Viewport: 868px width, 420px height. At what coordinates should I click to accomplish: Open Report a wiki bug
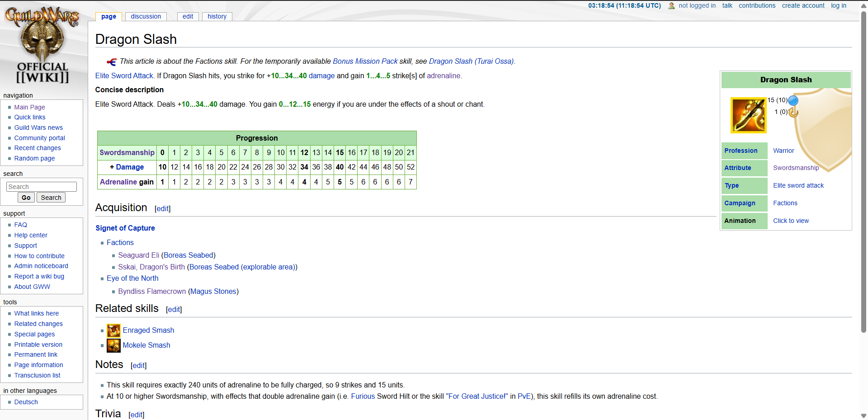tap(39, 276)
